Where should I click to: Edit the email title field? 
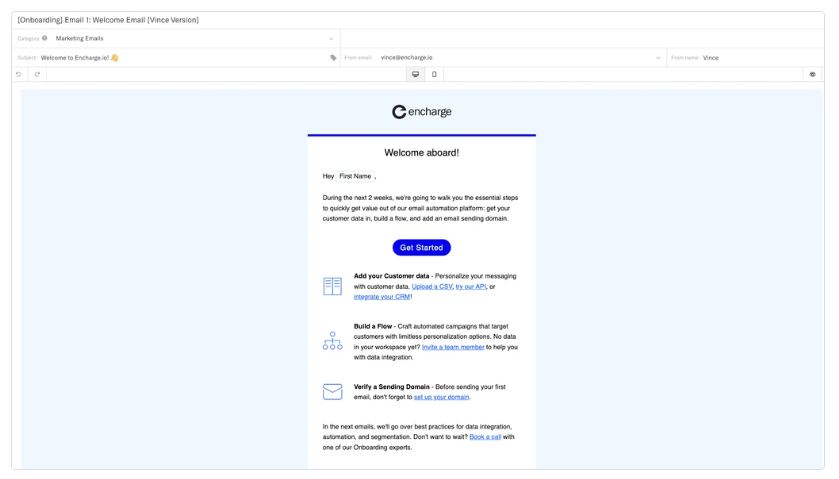417,20
